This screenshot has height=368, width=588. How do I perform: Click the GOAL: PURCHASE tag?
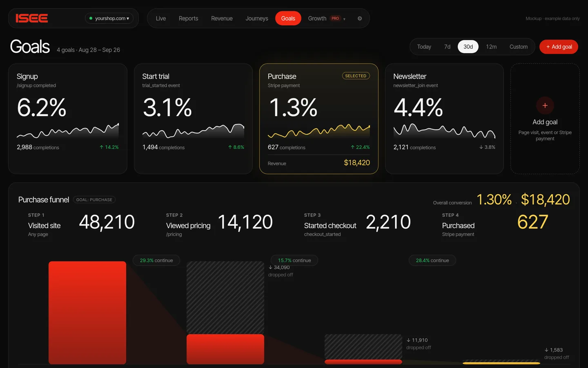pos(94,200)
